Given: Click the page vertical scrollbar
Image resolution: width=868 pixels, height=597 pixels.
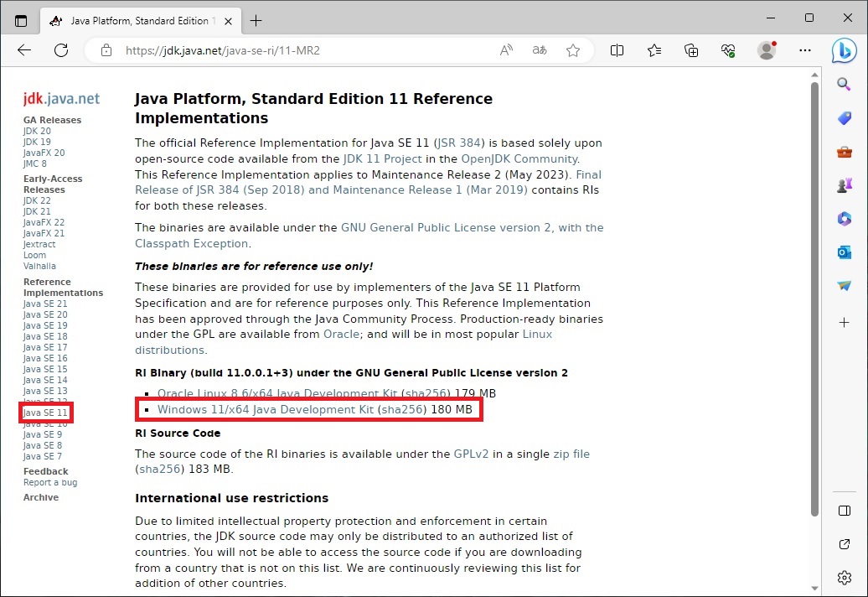Looking at the screenshot, I should [x=814, y=299].
